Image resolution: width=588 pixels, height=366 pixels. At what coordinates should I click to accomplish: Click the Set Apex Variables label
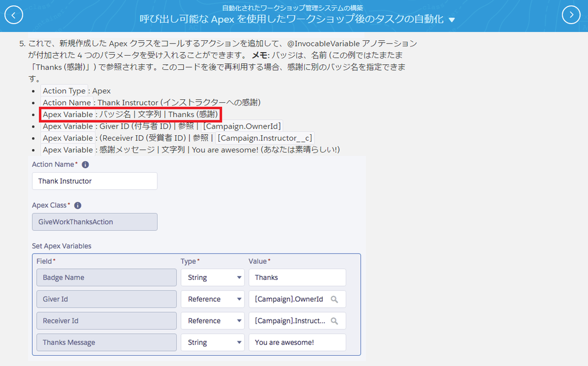point(61,246)
